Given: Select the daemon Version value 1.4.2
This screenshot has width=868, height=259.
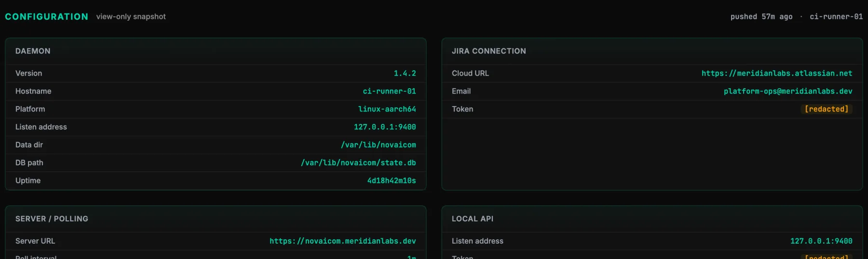Looking at the screenshot, I should click(x=405, y=73).
